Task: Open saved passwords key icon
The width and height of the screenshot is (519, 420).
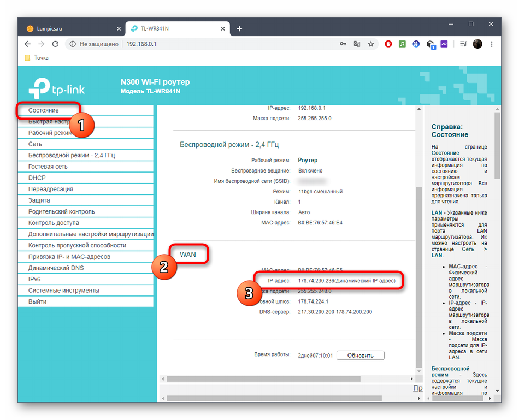Action: click(x=343, y=44)
